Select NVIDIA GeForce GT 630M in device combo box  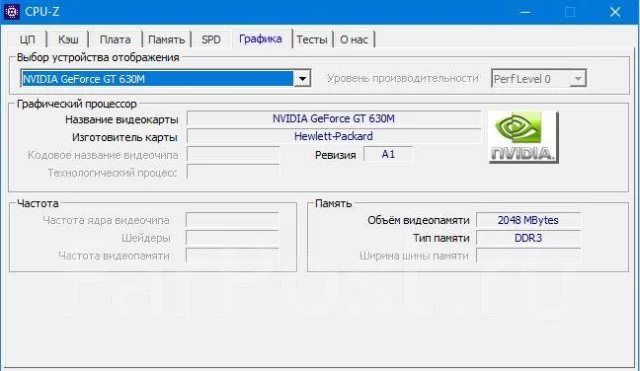165,78
